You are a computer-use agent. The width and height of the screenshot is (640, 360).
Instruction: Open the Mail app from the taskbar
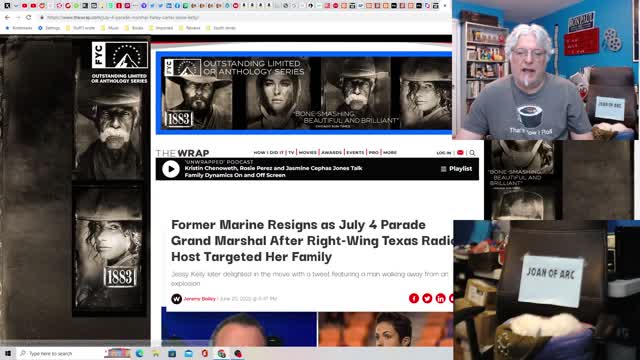189,353
